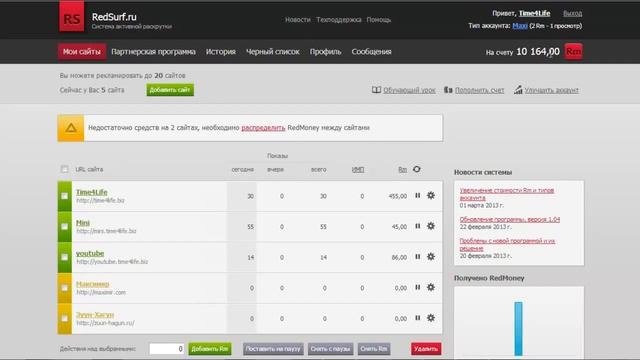The width and height of the screenshot is (640, 360).
Task: Open settings gear for zoun-hagun.ru row
Action: (431, 318)
